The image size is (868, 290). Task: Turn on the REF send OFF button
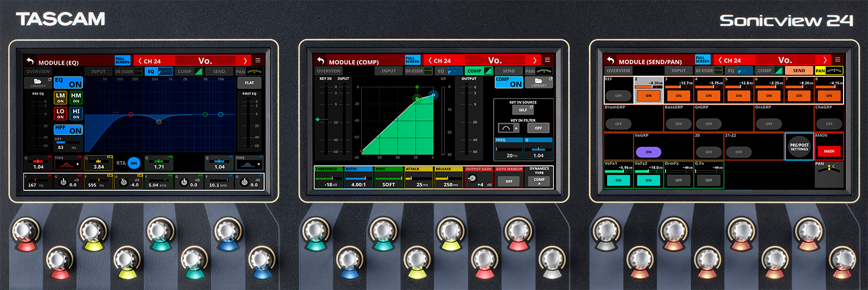pos(618,95)
